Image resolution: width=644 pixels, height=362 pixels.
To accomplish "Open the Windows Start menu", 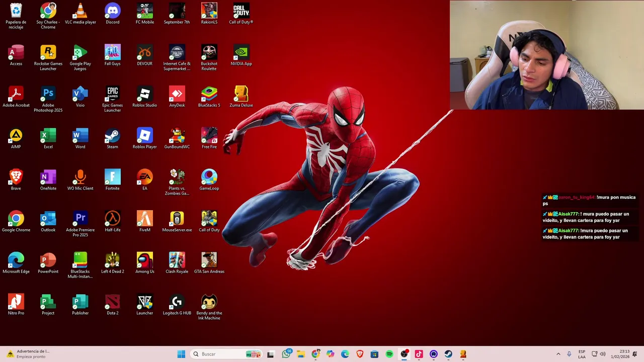I will click(181, 354).
